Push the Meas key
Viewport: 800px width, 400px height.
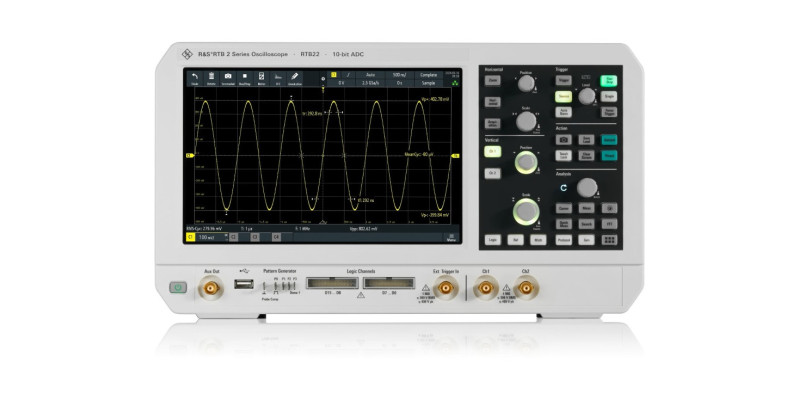tap(586, 208)
